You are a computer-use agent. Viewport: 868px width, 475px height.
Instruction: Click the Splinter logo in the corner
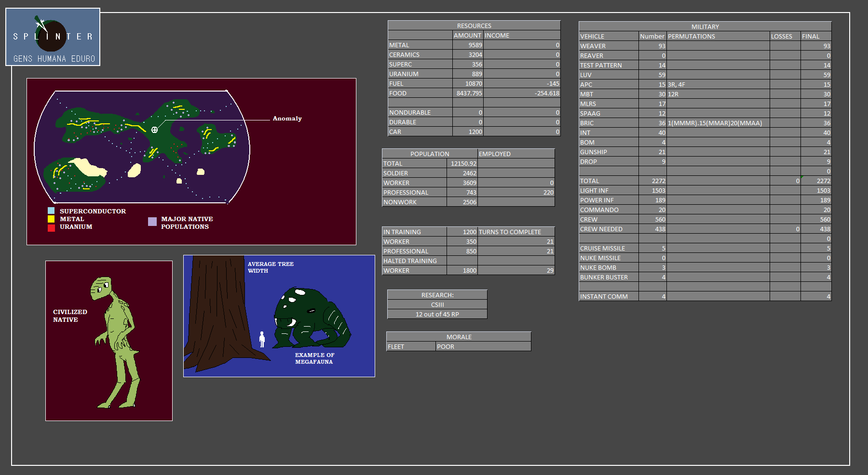tap(53, 37)
